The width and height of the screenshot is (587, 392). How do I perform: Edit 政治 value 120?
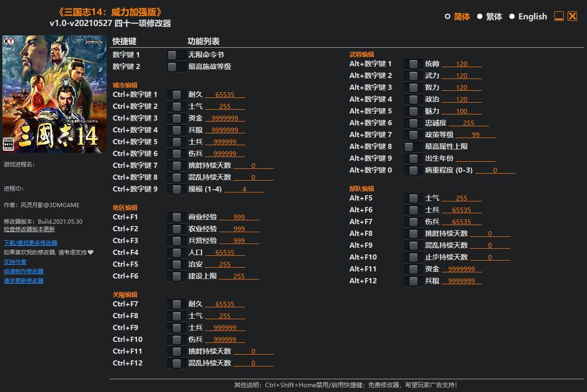pyautogui.click(x=462, y=99)
